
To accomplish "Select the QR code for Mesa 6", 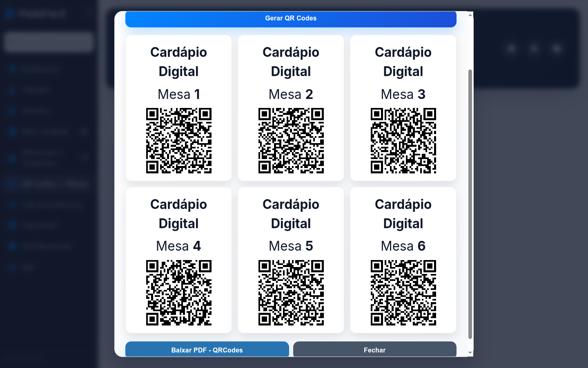I will click(403, 293).
